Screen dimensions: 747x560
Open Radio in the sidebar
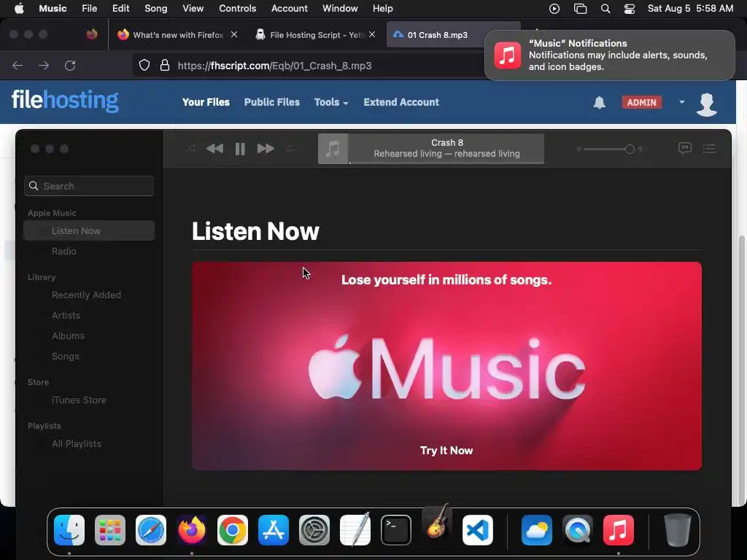click(64, 251)
